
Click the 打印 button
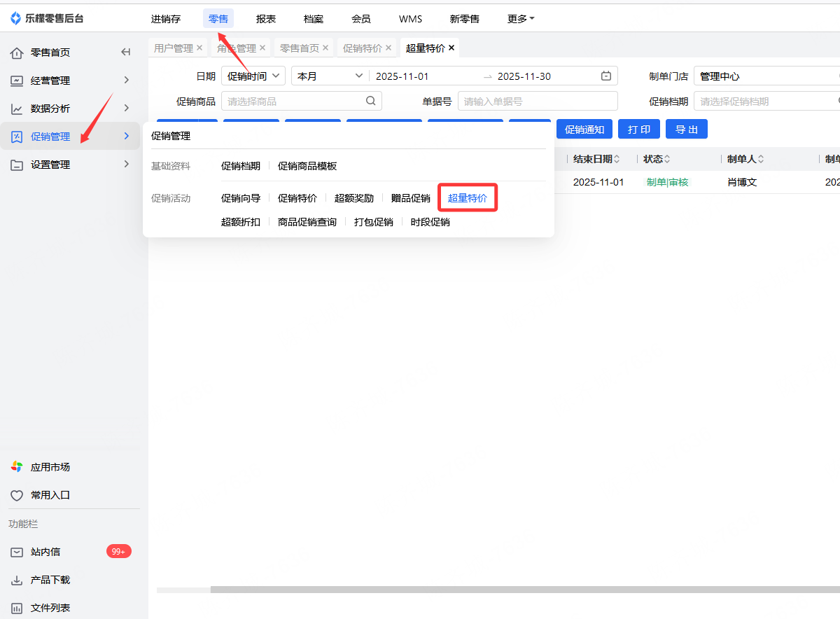639,130
